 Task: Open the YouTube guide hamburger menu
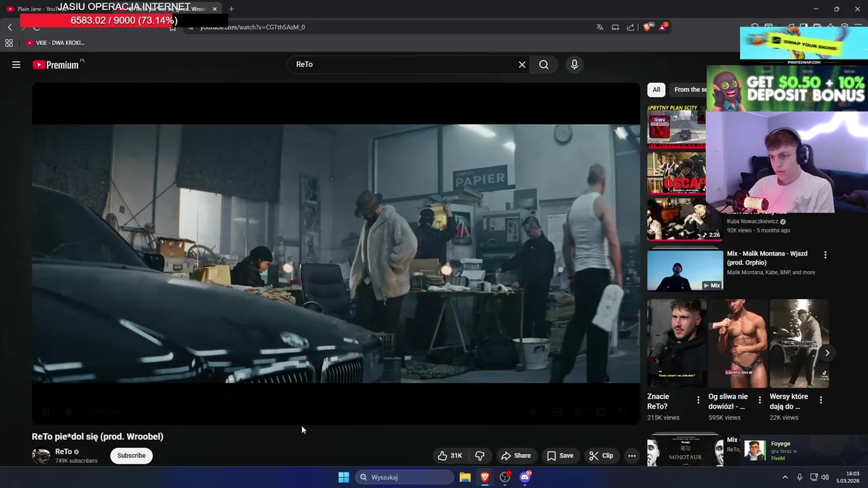pyautogui.click(x=16, y=64)
